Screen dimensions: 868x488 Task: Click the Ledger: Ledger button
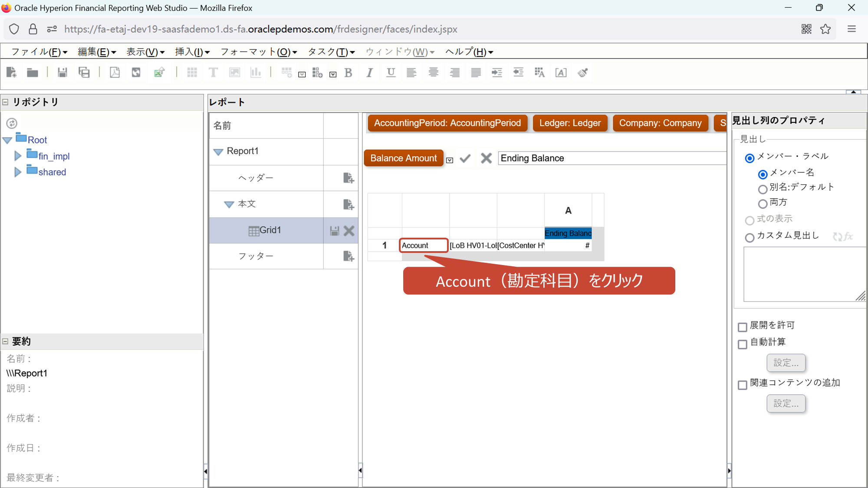(x=569, y=123)
